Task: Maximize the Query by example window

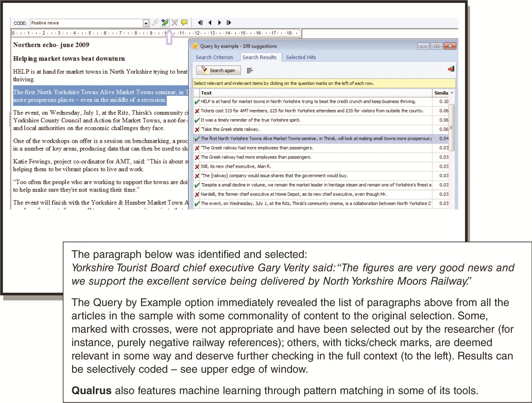Action: click(x=436, y=46)
